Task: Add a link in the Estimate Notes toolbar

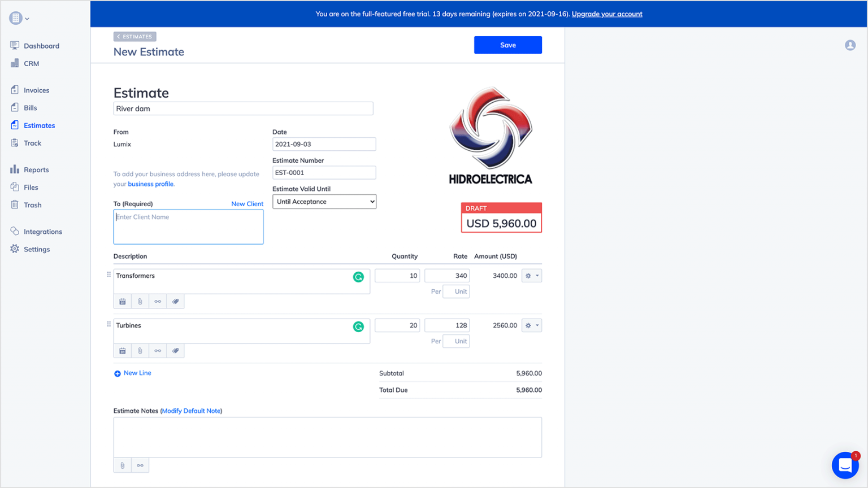Action: (140, 465)
